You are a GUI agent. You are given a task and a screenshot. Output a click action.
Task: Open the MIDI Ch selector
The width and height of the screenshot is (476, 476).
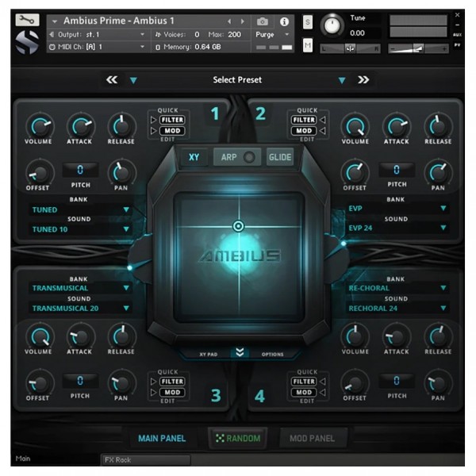[97, 47]
